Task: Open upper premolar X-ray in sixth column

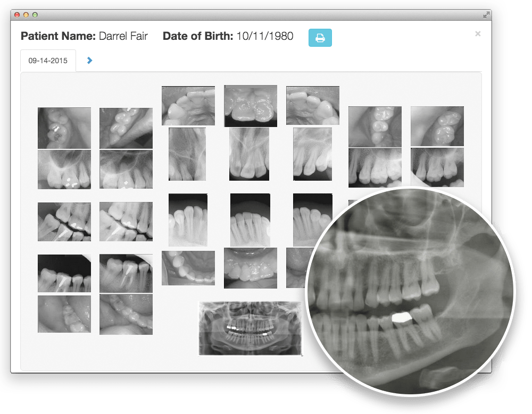Action: [x=375, y=167]
